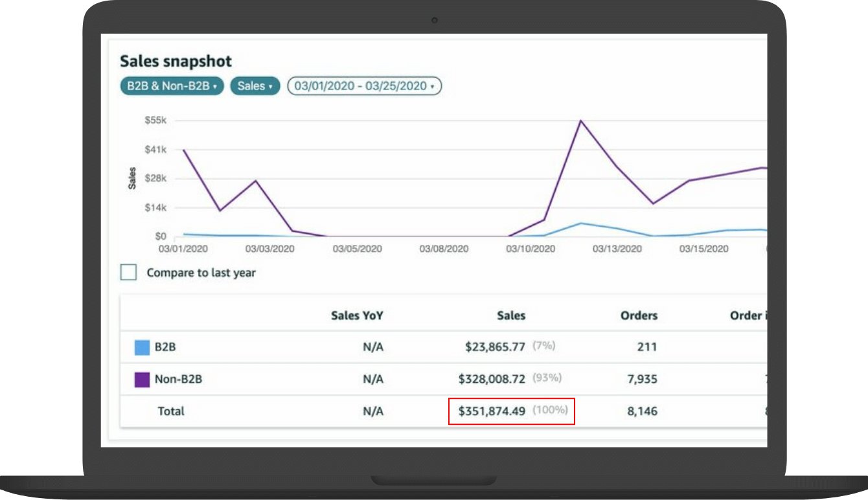Enable the Compare to last year checkbox
Viewport: 868px width, 500px height.
pyautogui.click(x=129, y=273)
